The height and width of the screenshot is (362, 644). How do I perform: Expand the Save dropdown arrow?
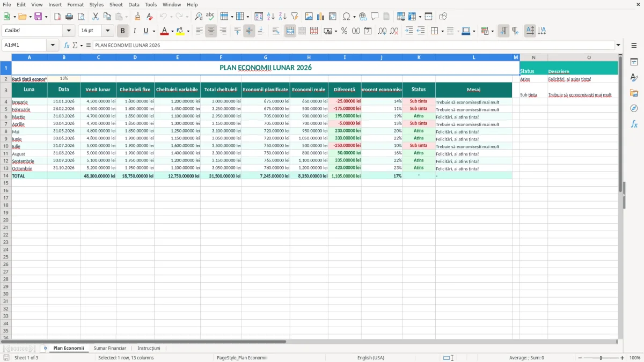[x=46, y=17]
